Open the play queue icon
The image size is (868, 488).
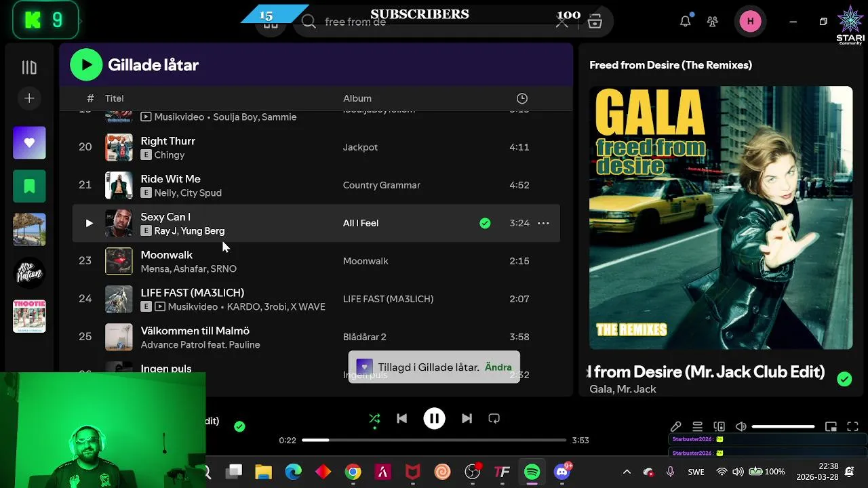pyautogui.click(x=697, y=426)
